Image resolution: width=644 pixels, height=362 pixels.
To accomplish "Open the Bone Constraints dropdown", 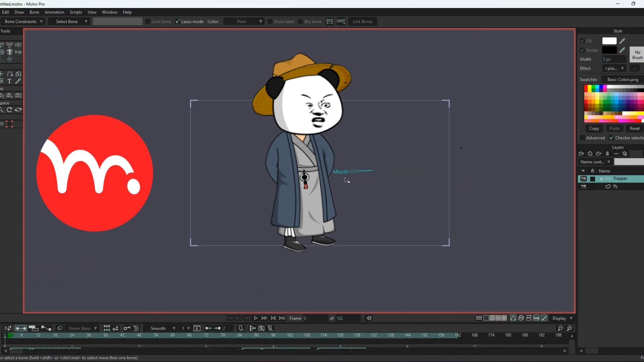I will point(23,21).
